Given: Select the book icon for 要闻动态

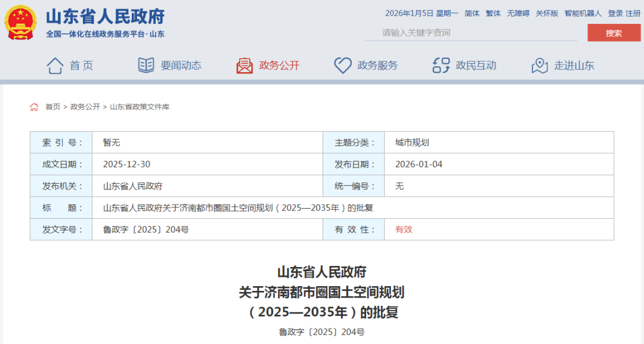Looking at the screenshot, I should [145, 66].
